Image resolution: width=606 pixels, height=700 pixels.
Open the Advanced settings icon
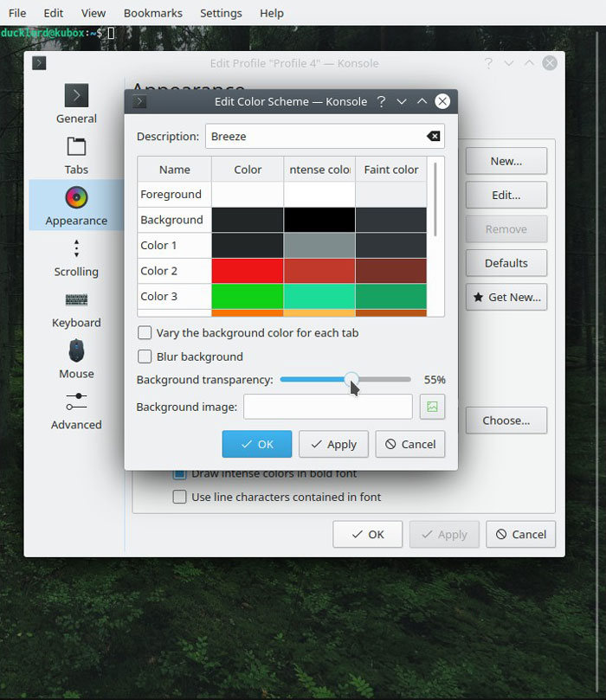76,402
